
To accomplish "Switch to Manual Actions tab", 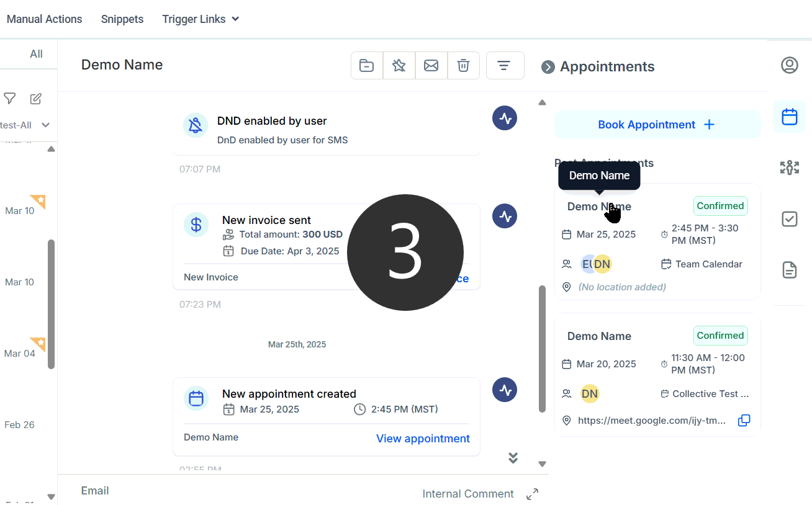I will [44, 19].
